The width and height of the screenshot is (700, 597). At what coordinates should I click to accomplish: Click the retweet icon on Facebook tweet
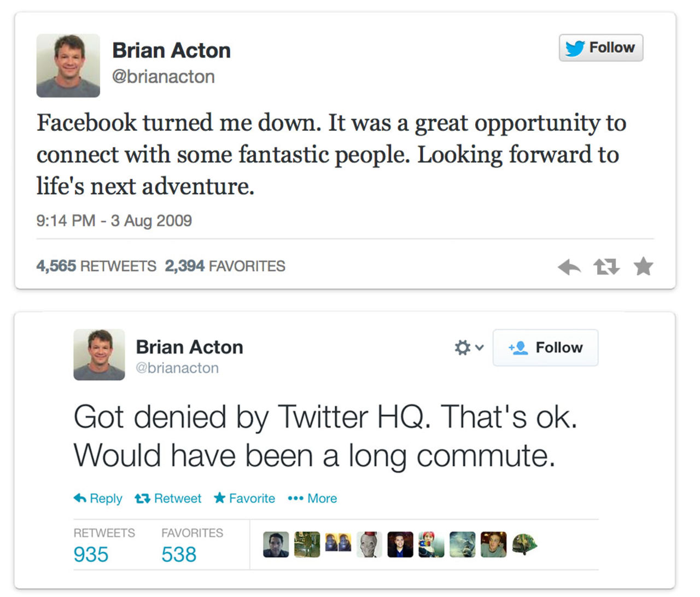[606, 267]
